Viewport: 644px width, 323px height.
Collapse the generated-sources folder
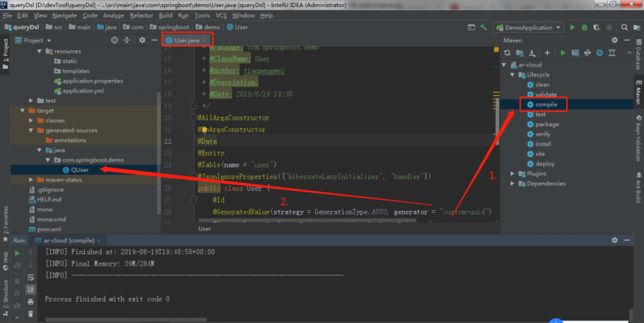(32, 131)
